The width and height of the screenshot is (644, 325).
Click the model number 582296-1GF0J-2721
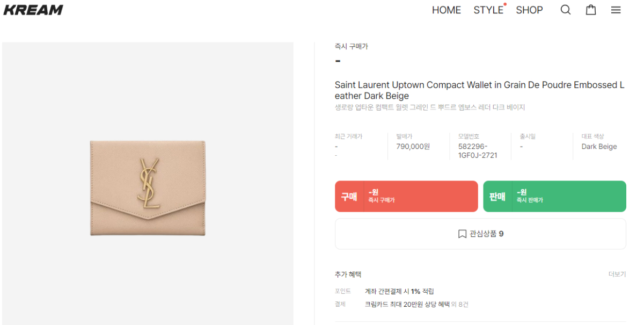click(477, 151)
